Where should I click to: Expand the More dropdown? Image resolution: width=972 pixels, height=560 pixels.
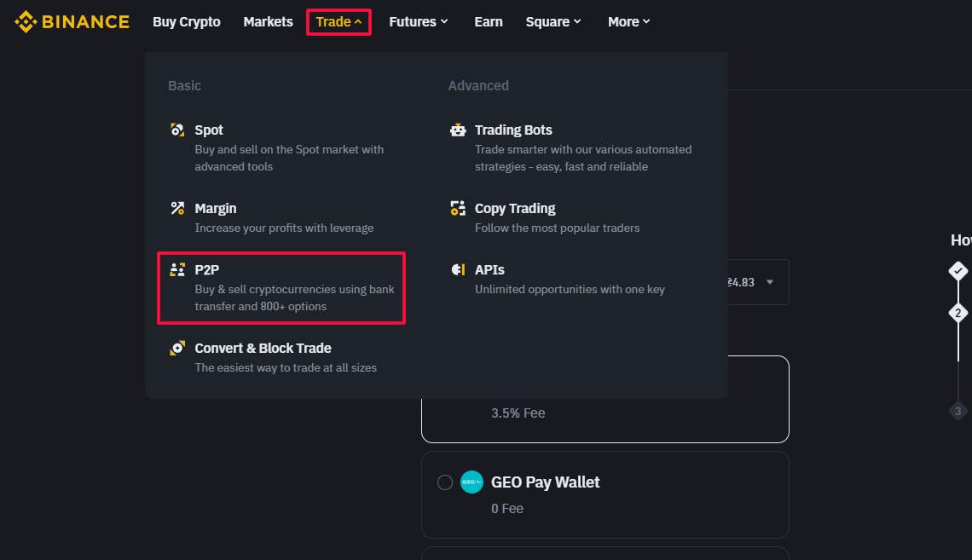[628, 21]
